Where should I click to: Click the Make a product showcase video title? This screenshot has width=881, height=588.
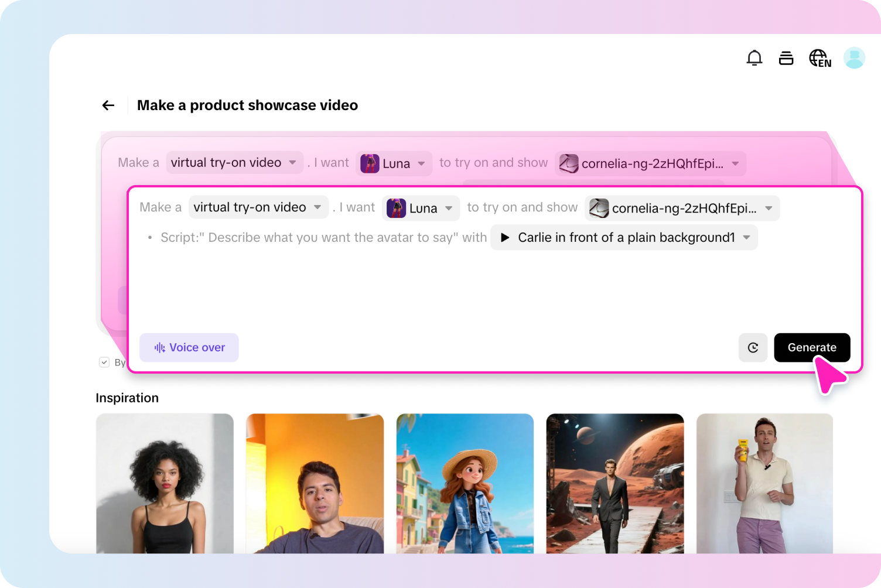pyautogui.click(x=247, y=105)
